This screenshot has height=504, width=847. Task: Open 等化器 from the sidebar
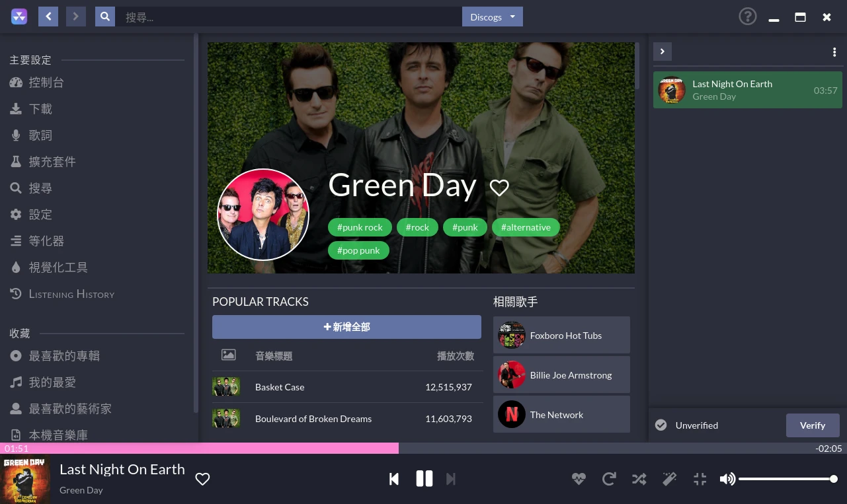pos(46,241)
